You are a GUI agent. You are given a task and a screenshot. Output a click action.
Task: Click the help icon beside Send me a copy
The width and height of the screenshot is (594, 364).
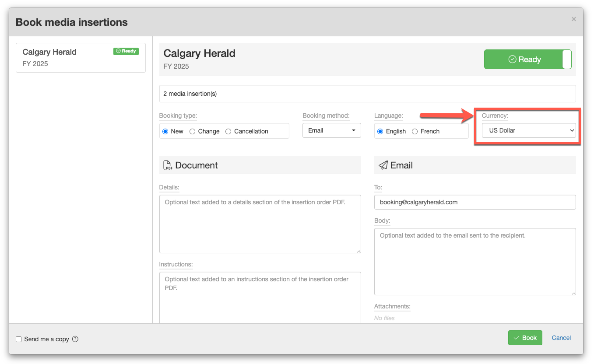(x=75, y=339)
